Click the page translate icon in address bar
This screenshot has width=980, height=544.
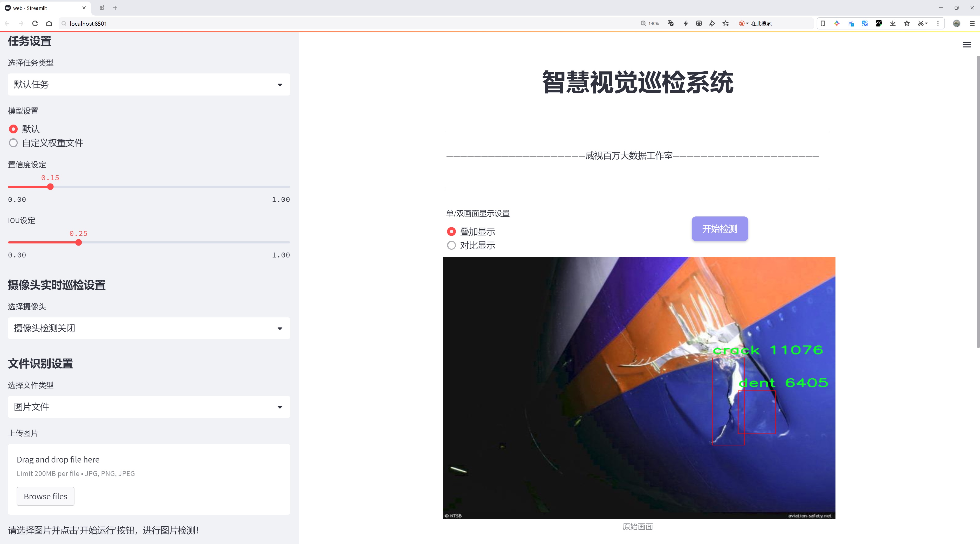pos(671,23)
